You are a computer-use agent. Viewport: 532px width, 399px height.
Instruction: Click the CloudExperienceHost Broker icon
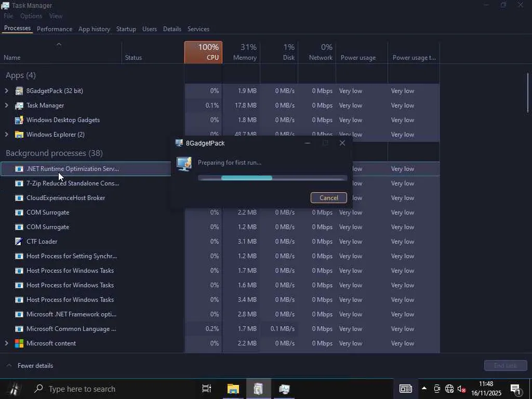19,198
